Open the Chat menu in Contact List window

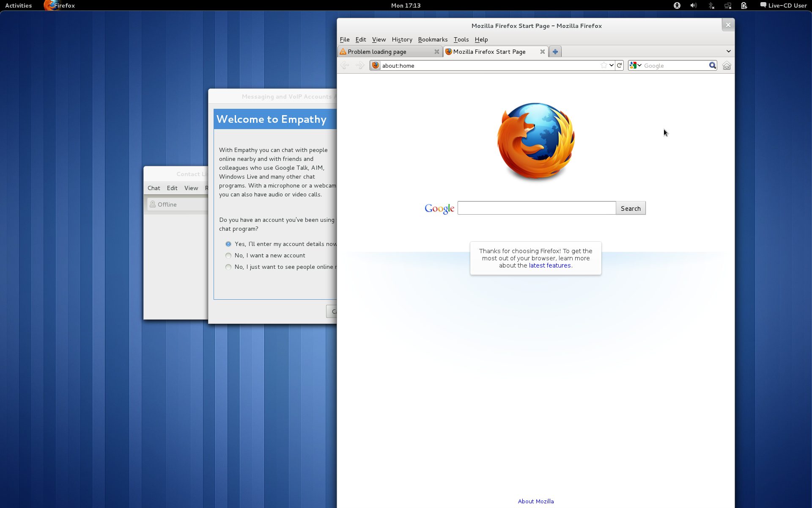pos(154,188)
